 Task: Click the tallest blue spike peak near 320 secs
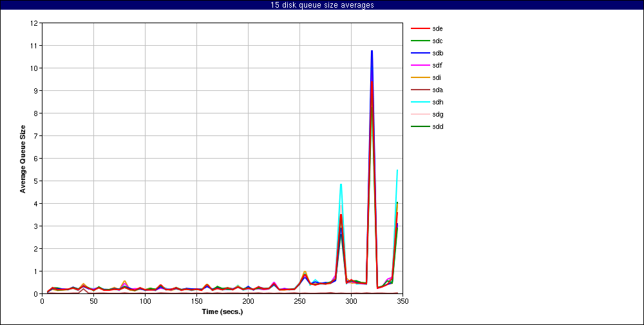[x=372, y=51]
